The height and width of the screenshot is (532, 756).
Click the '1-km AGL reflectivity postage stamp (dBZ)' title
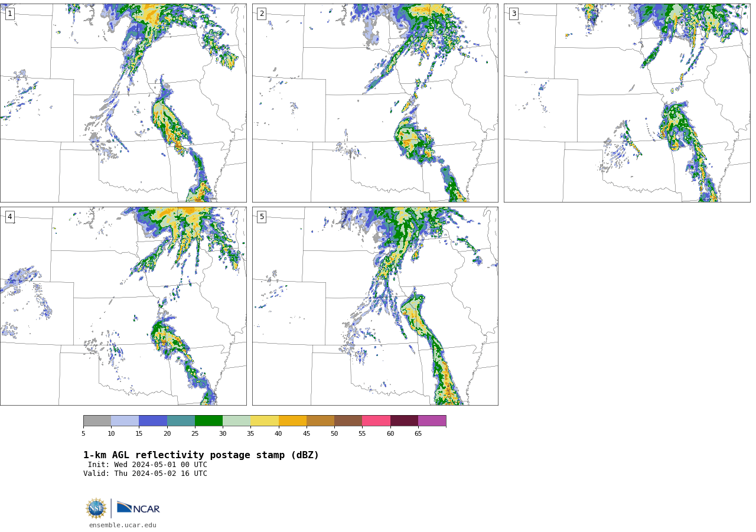click(201, 455)
